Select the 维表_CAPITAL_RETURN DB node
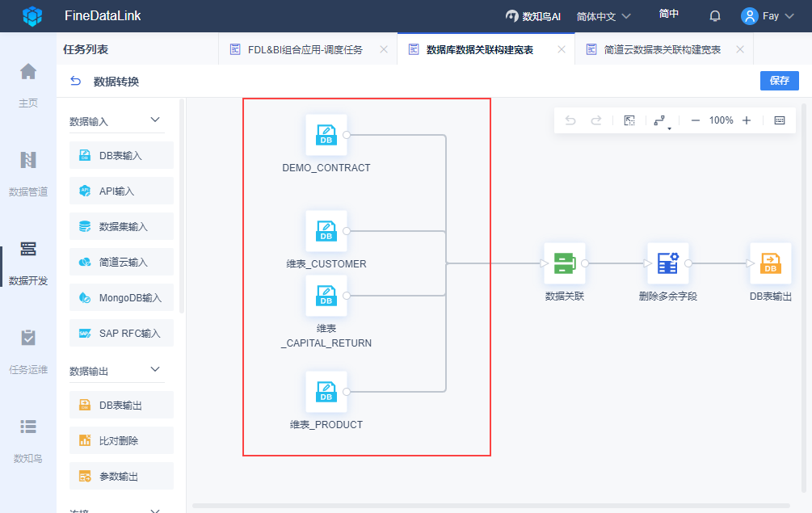This screenshot has height=513, width=812. click(x=326, y=296)
